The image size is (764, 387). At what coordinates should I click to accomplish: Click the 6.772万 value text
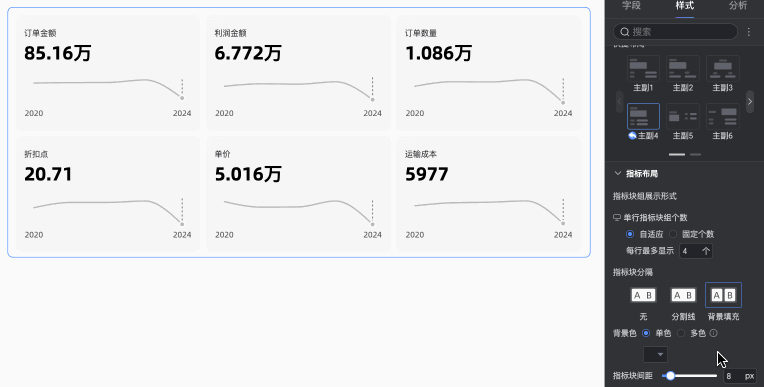point(248,53)
